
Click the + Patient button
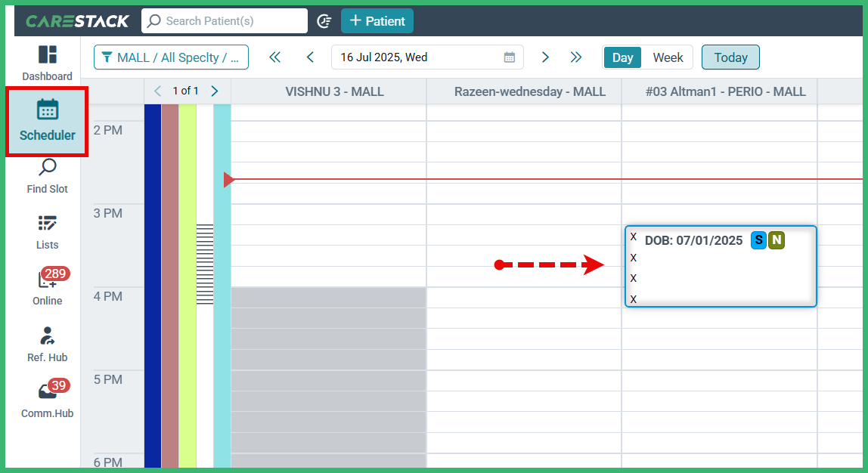[x=377, y=20]
